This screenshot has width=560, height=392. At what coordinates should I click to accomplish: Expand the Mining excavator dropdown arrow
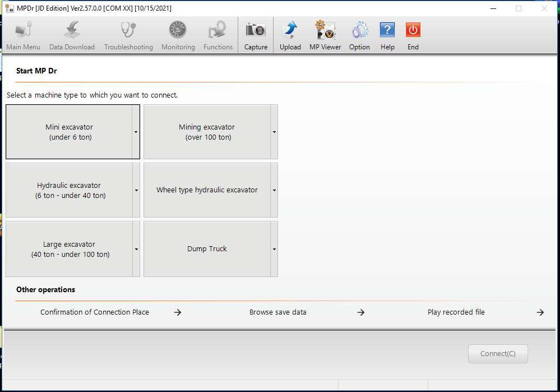pyautogui.click(x=274, y=132)
